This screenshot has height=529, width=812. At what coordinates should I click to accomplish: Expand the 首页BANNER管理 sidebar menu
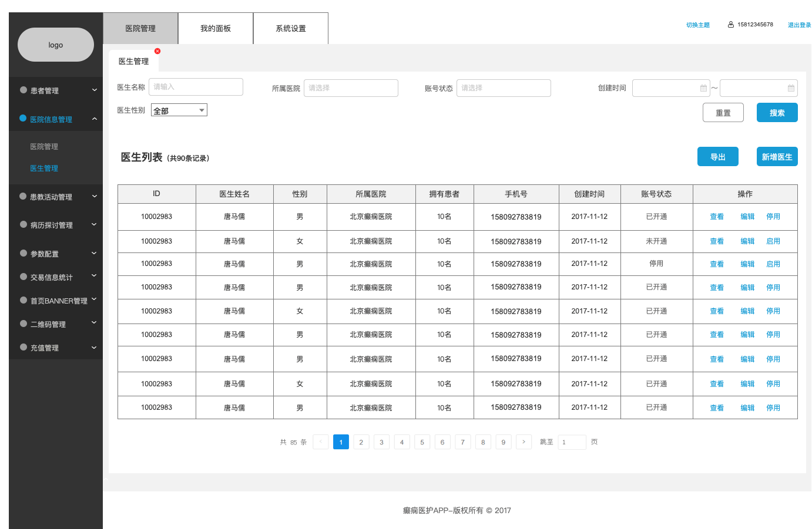tap(95, 299)
